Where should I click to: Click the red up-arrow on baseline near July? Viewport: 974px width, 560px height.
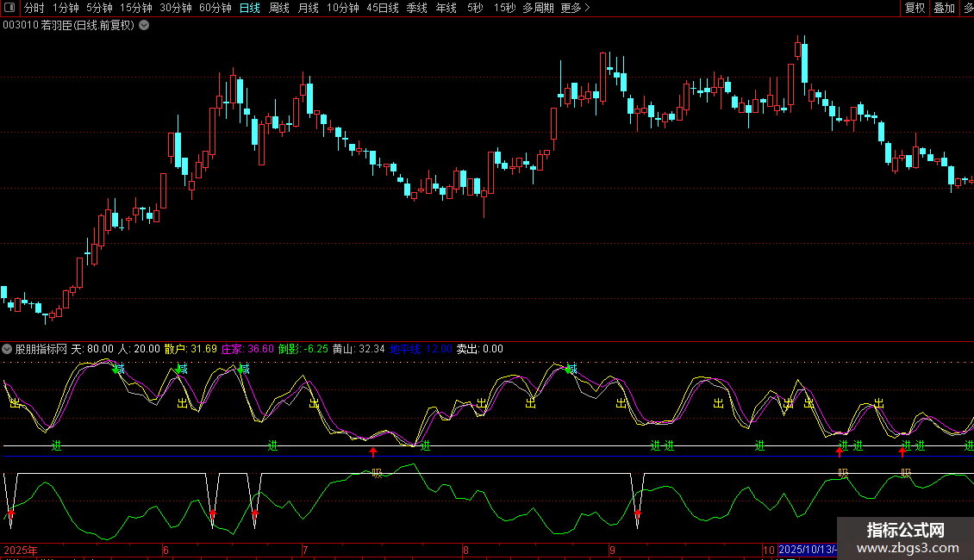coord(373,451)
